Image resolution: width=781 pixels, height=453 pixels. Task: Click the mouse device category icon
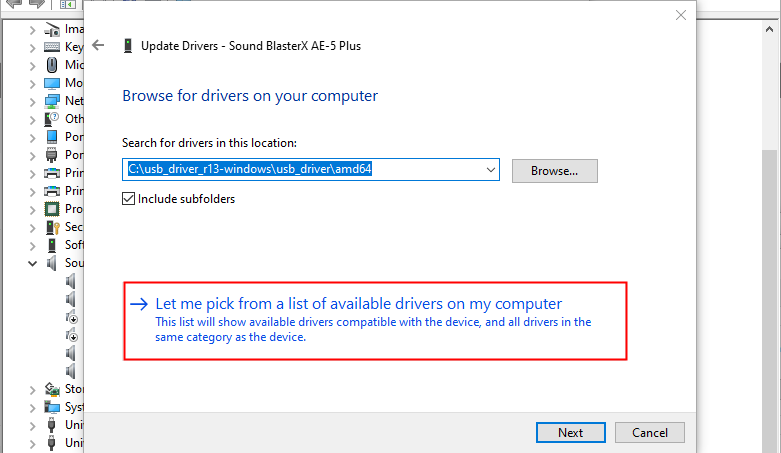[53, 65]
